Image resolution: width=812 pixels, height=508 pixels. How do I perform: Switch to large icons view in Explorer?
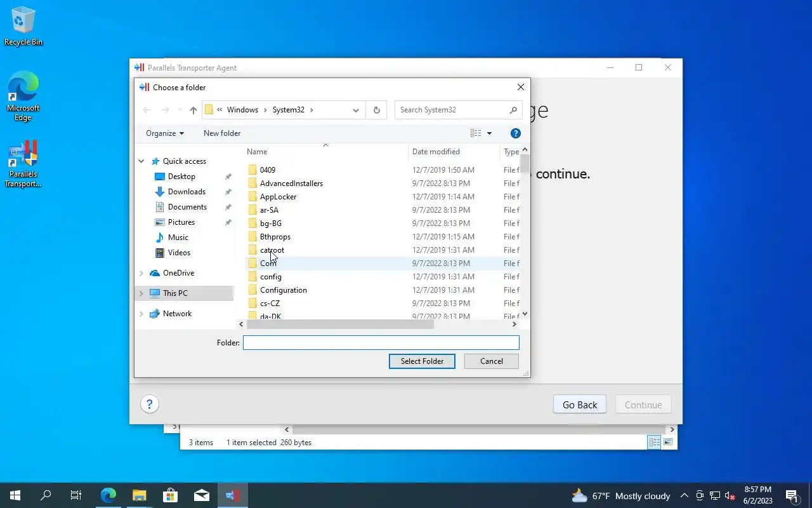(x=667, y=442)
